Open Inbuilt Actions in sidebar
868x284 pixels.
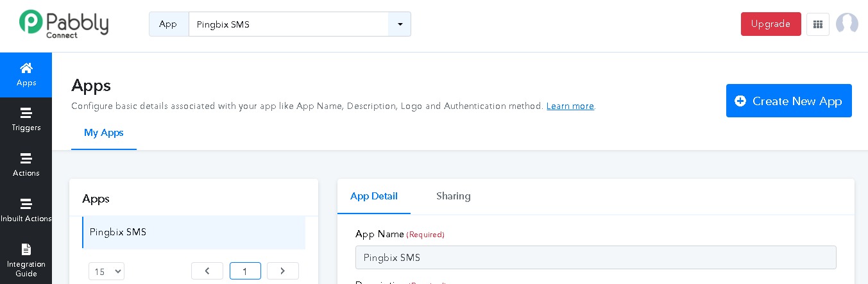[26, 211]
